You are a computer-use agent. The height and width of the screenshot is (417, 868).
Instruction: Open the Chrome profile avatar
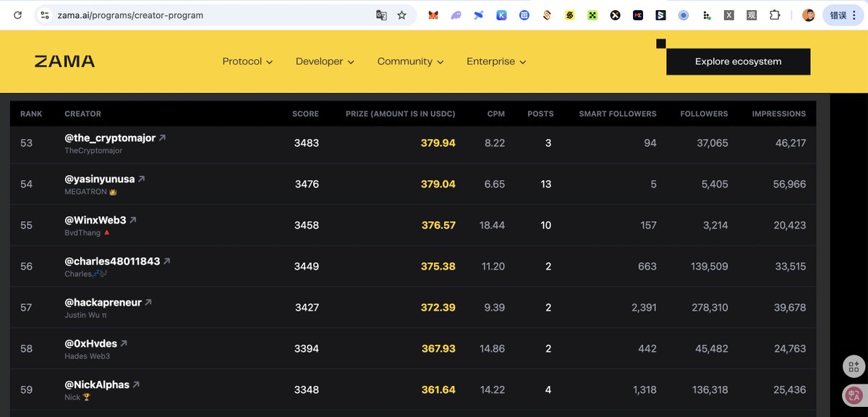point(809,15)
